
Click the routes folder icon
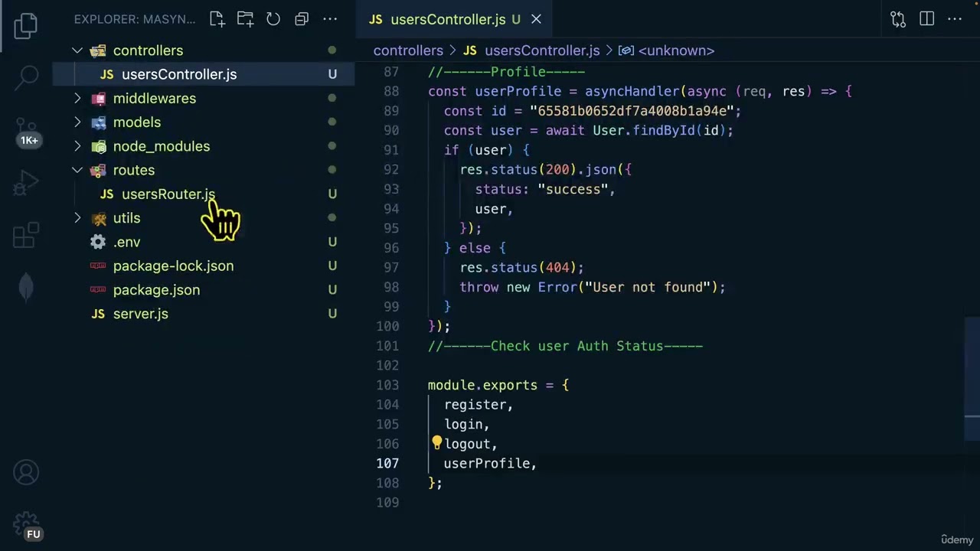coord(98,170)
